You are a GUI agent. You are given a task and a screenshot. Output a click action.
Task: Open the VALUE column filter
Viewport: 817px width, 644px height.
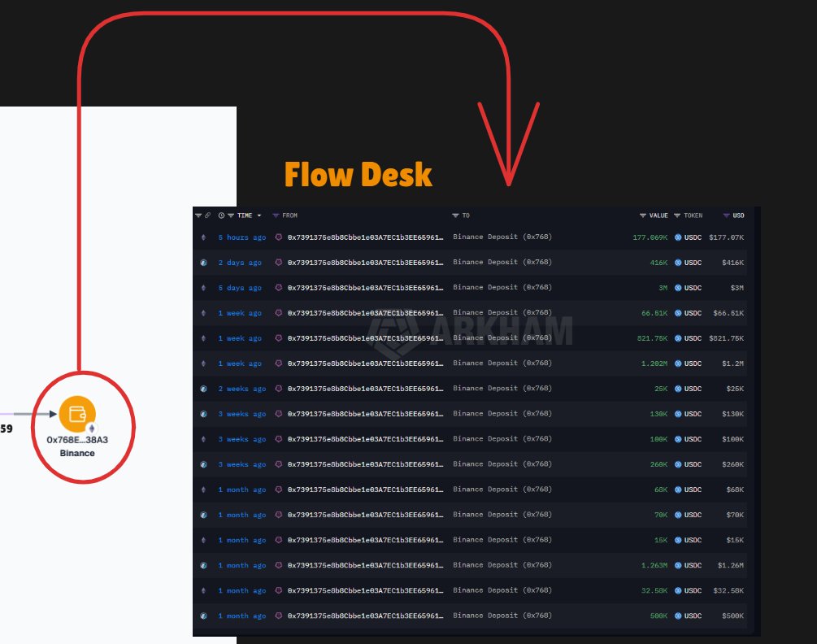[643, 215]
